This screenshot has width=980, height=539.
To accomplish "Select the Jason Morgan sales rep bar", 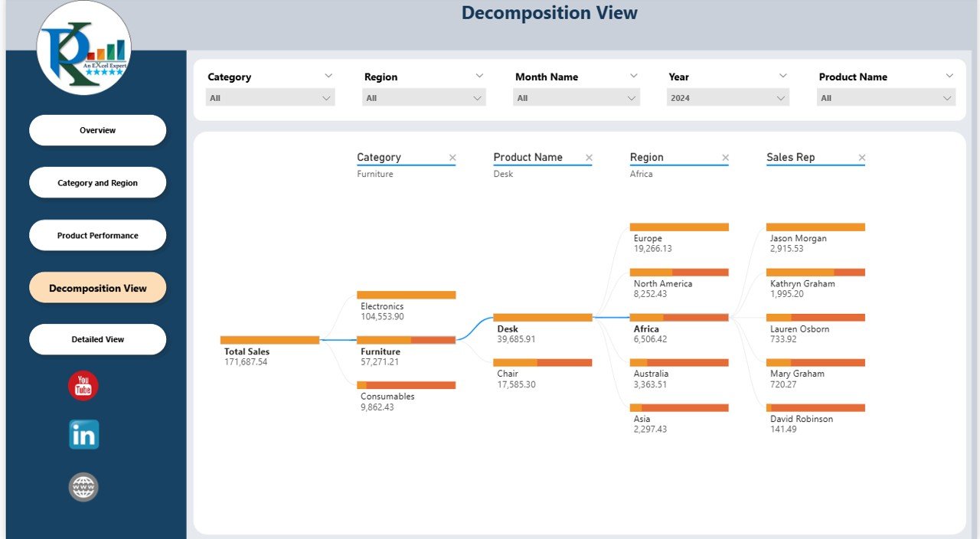I will click(x=815, y=227).
